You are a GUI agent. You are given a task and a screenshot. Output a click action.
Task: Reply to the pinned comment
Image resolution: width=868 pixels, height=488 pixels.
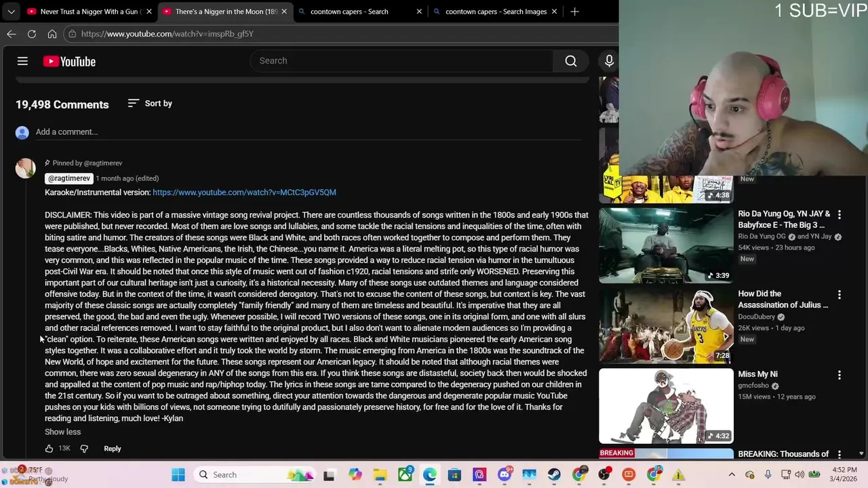[113, 449]
